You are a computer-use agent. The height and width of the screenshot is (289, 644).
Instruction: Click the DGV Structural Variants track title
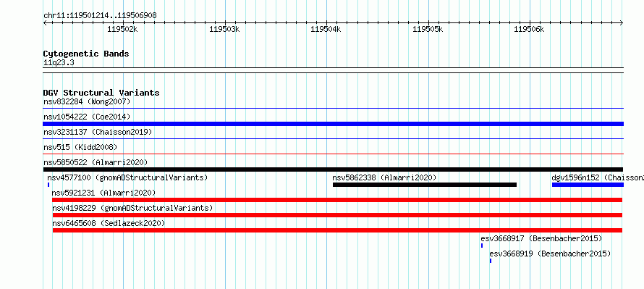[x=101, y=93]
